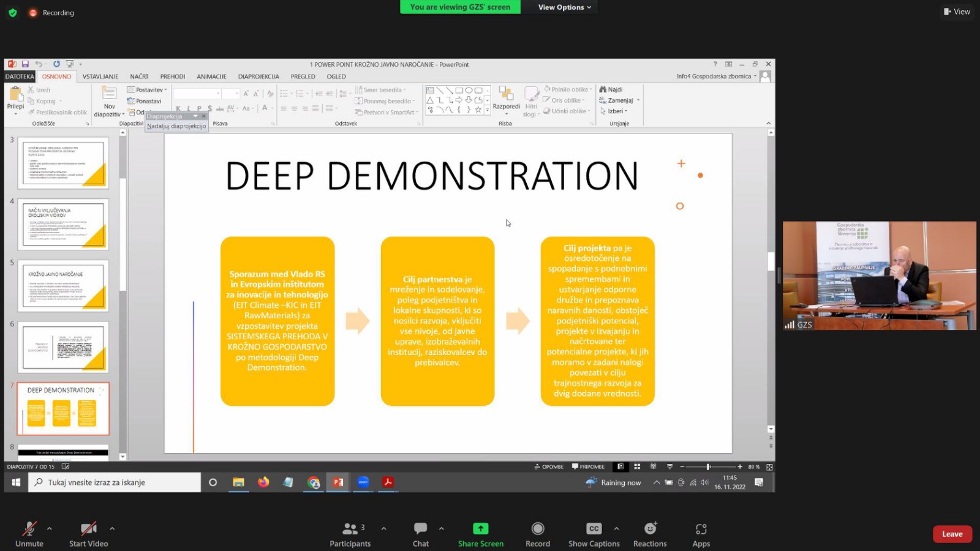Click the Najdi (Find) tool in ribbon
Viewport: 980px width, 551px height.
611,89
